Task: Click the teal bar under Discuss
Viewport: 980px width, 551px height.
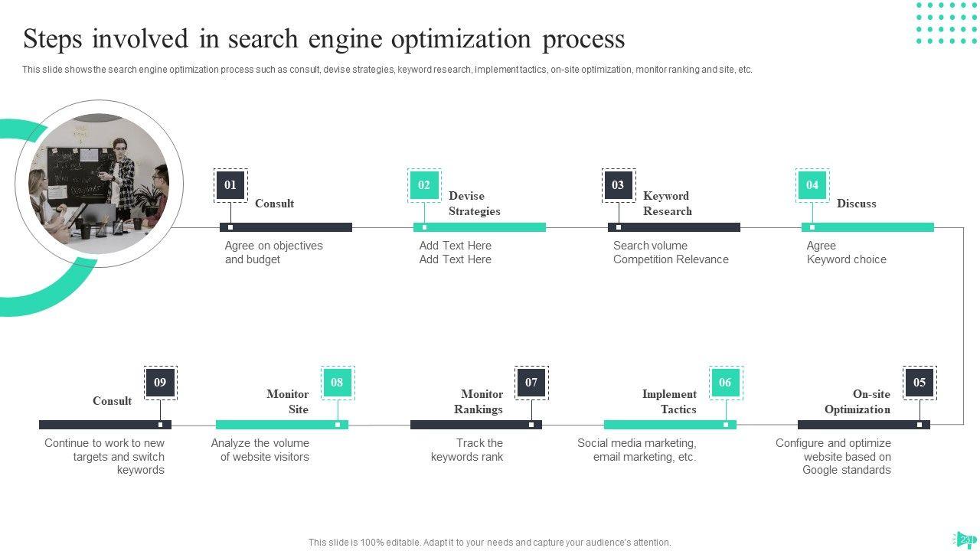Action: pyautogui.click(x=867, y=227)
